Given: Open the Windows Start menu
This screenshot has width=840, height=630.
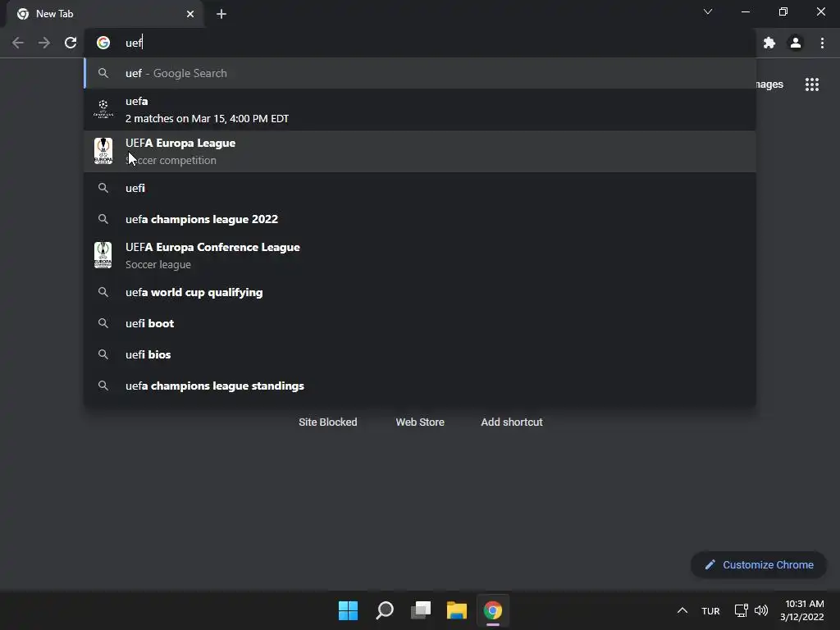Looking at the screenshot, I should click(348, 610).
